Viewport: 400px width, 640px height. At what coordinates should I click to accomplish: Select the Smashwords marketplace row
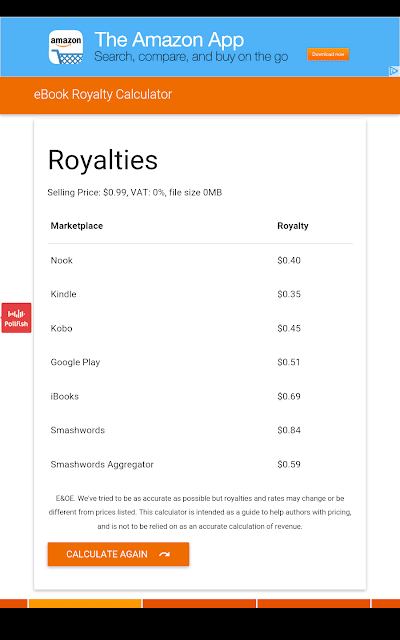tap(200, 430)
